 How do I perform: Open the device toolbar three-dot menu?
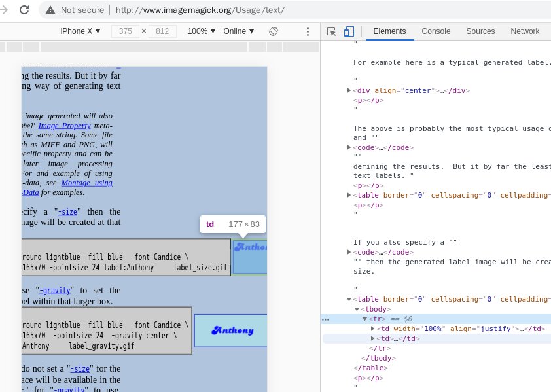(308, 31)
